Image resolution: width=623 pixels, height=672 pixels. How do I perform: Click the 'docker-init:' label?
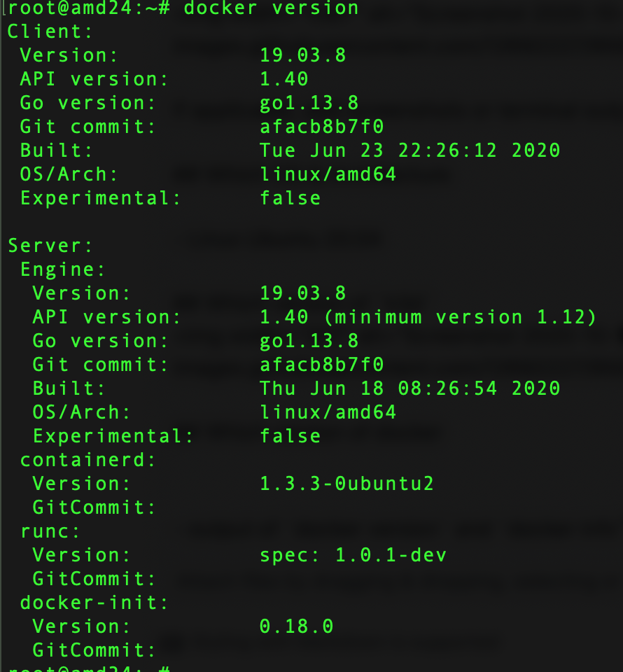[x=94, y=603]
